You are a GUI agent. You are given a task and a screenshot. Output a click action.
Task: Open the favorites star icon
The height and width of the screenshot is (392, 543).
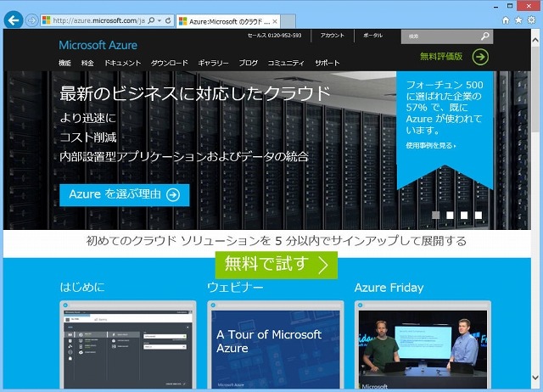518,20
